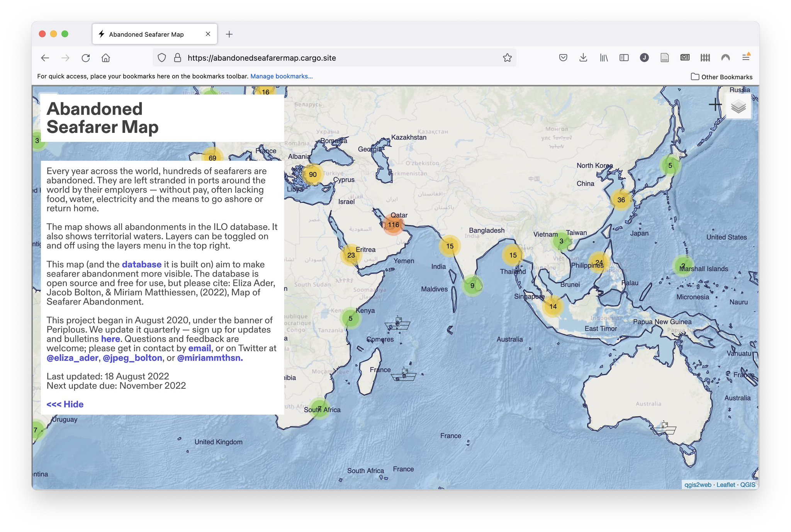This screenshot has width=791, height=532.
Task: Click Manage bookmarks link
Action: 281,76
